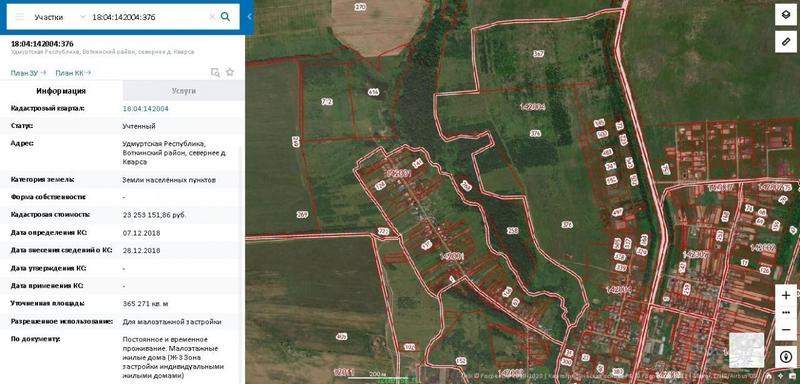Click the cadastral number search field

click(x=148, y=17)
